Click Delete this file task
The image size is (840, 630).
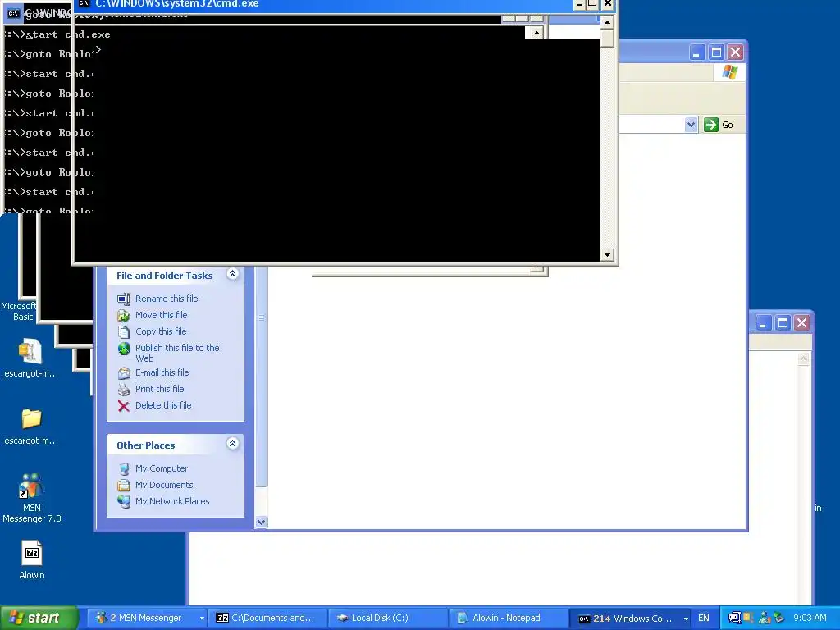[163, 405]
